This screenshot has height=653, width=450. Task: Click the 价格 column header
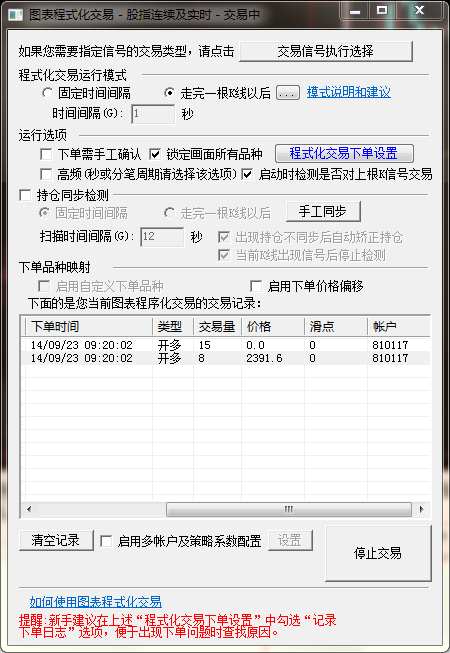pos(273,326)
